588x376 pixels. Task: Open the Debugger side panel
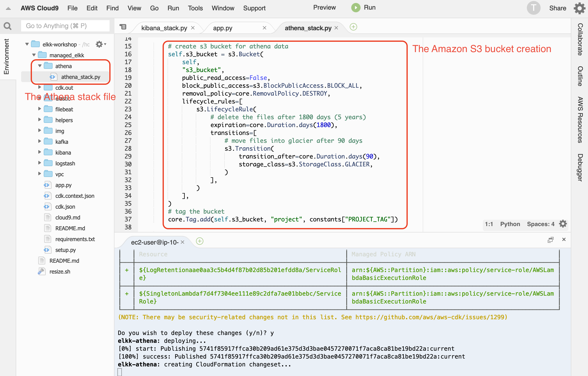(580, 168)
